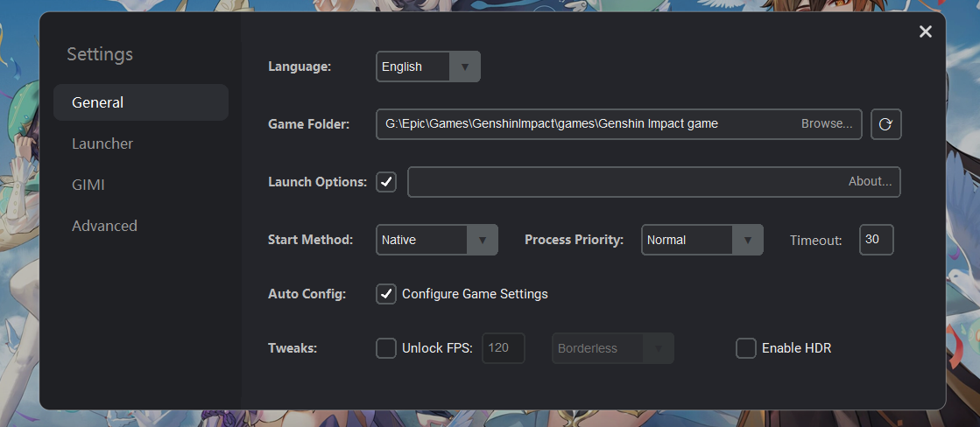The height and width of the screenshot is (427, 980).
Task: Uncheck Configure Game Settings checkbox
Action: click(x=386, y=294)
